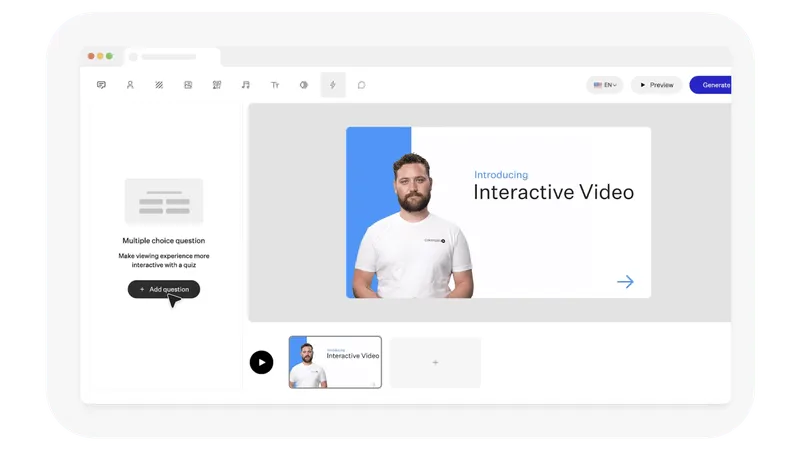Select the avatar person icon

click(x=130, y=85)
